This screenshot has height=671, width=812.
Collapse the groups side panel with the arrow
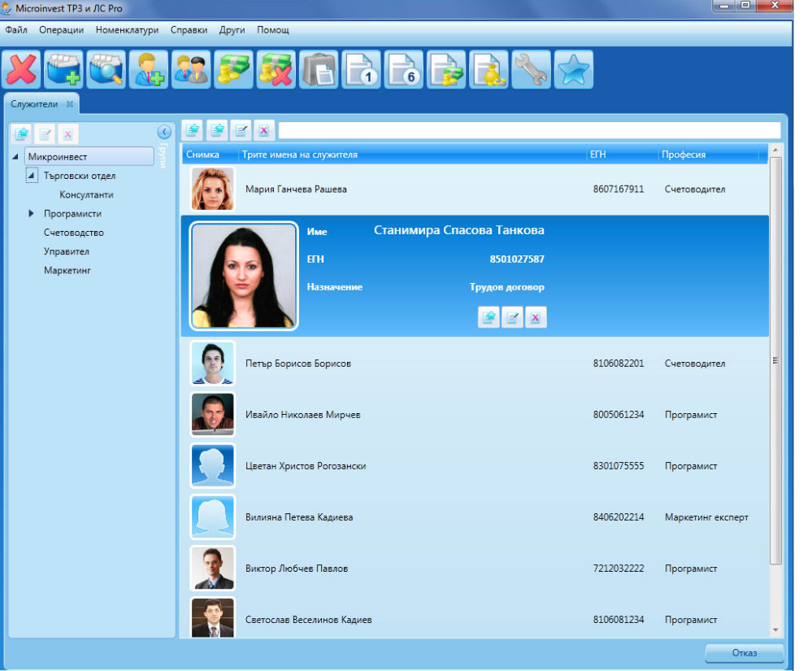tap(163, 131)
